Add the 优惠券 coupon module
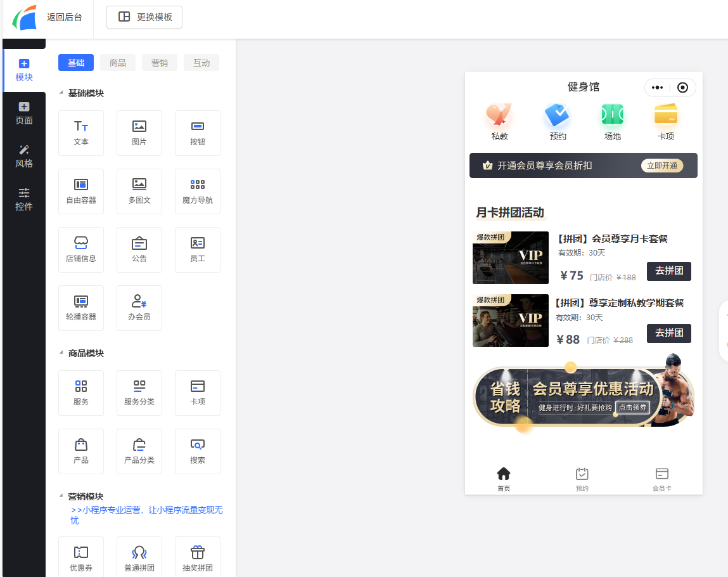This screenshot has height=577, width=728. (81, 558)
